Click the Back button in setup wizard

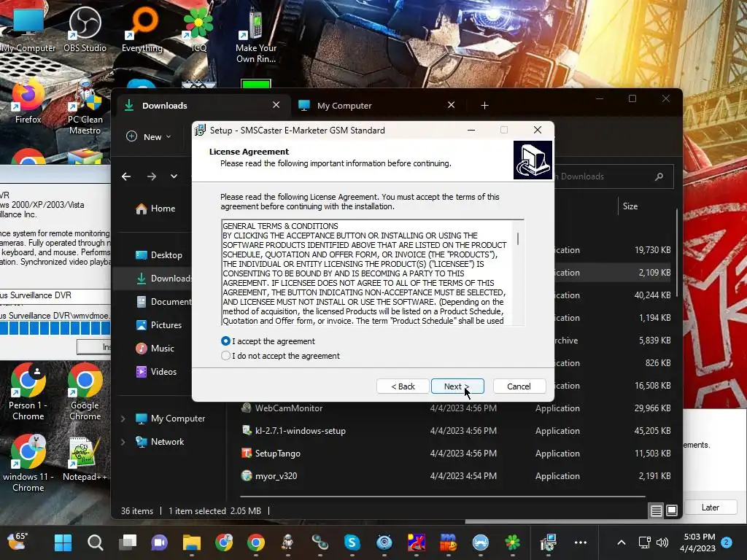pyautogui.click(x=403, y=386)
